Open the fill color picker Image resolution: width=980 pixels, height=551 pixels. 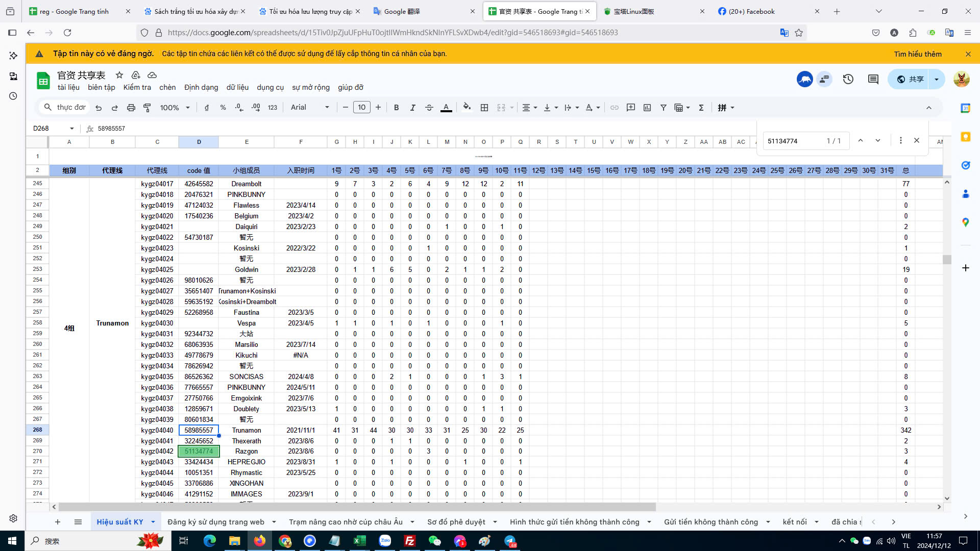(467, 108)
